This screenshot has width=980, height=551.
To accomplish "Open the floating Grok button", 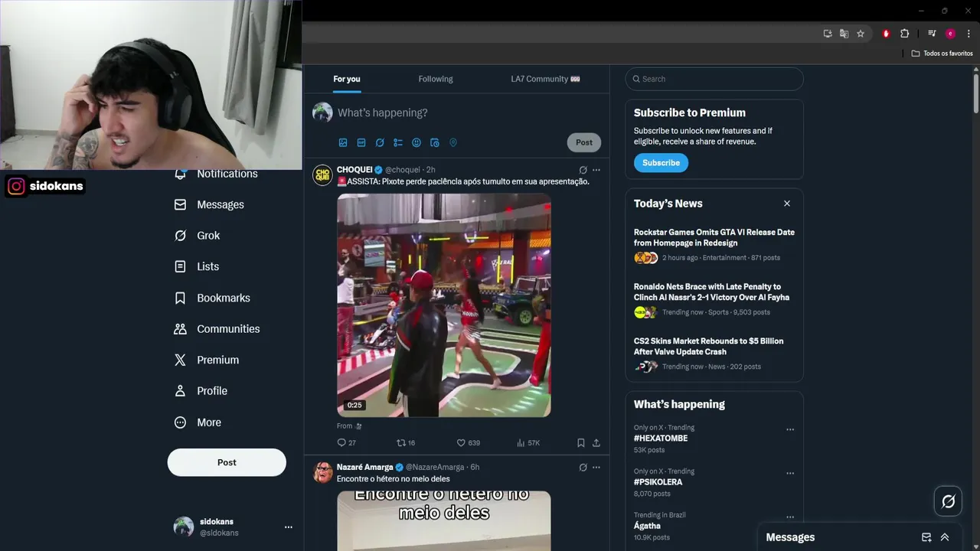I will (949, 501).
